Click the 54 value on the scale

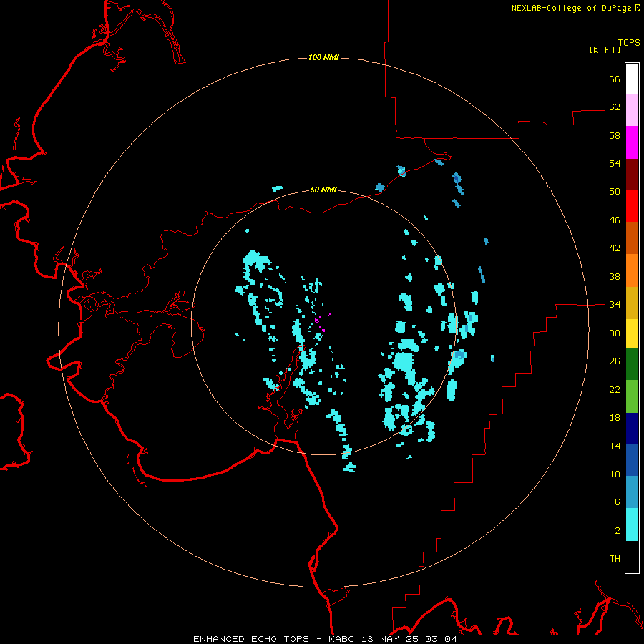(615, 163)
